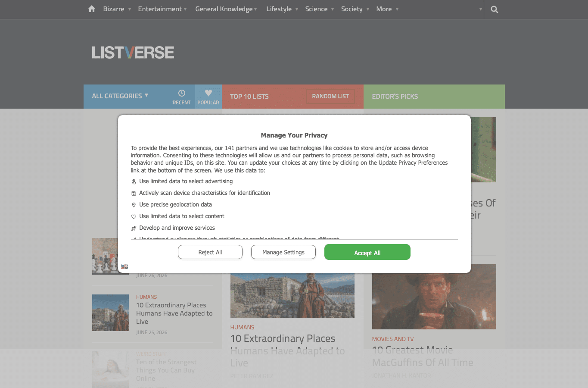Click the Listverse logo
Viewport: 588px width, 388px height.
coord(133,53)
